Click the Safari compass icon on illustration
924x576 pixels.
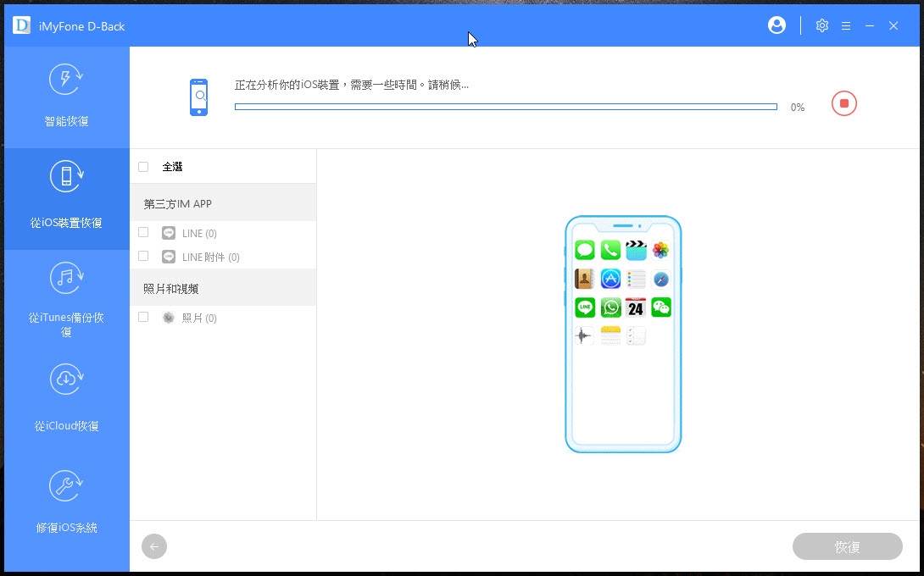tap(661, 279)
